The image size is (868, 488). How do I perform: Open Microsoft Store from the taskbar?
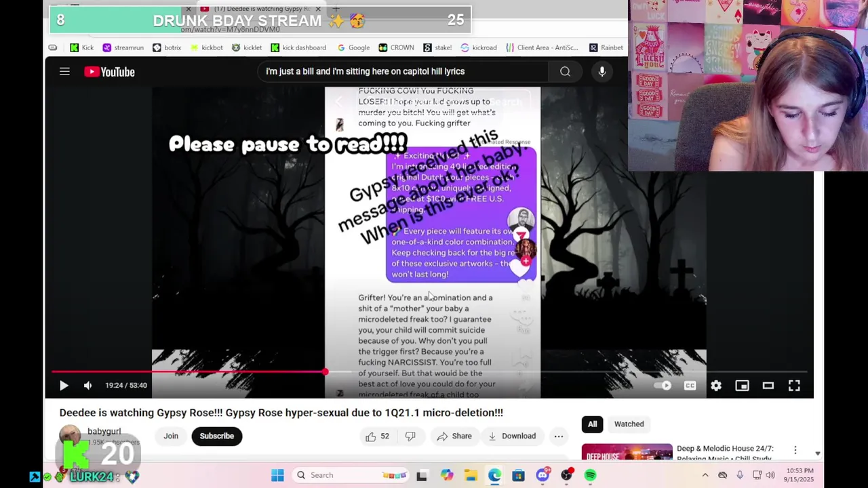coord(518,475)
